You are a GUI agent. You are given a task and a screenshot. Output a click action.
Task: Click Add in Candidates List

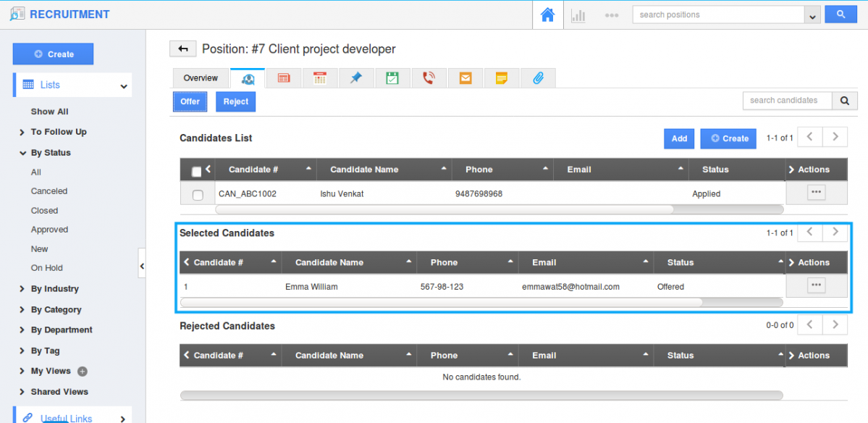(x=678, y=138)
